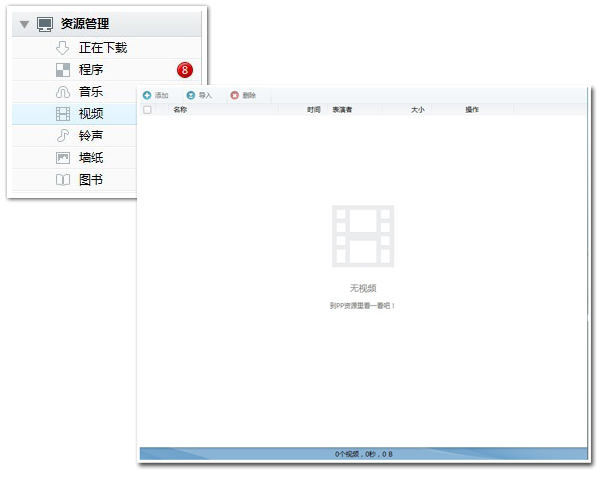
Task: Sort by the 时间 column header
Action: coord(314,110)
